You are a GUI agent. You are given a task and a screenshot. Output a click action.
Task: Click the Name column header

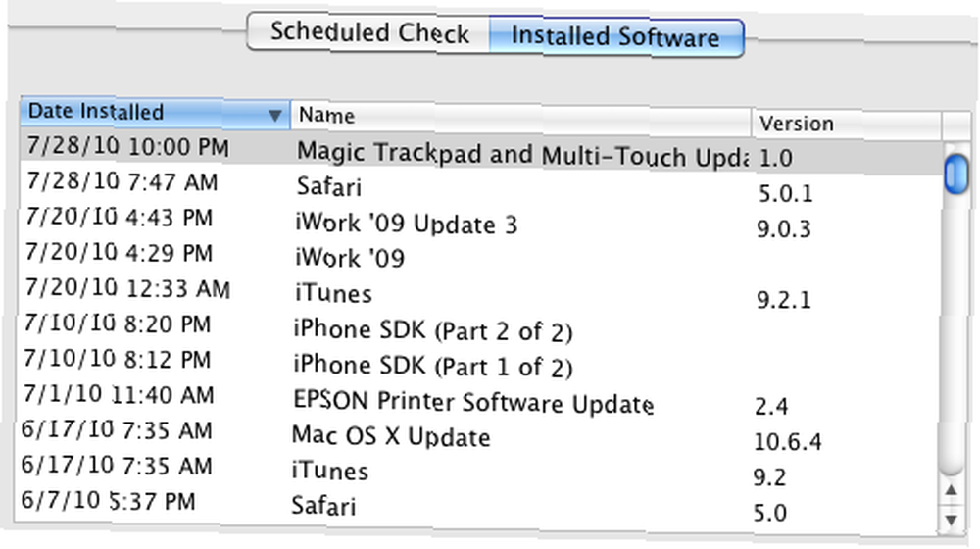[x=520, y=117]
